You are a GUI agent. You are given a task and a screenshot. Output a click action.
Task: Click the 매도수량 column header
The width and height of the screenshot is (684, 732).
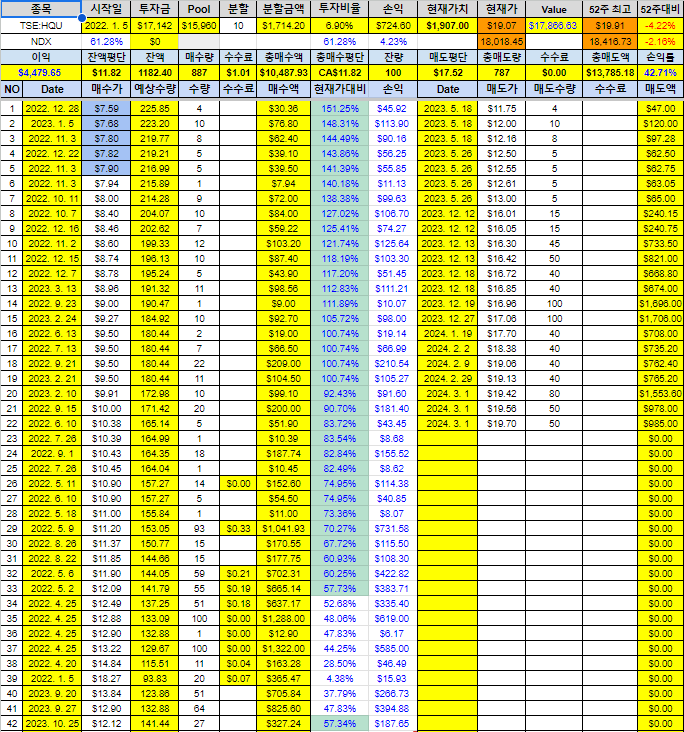[x=554, y=89]
